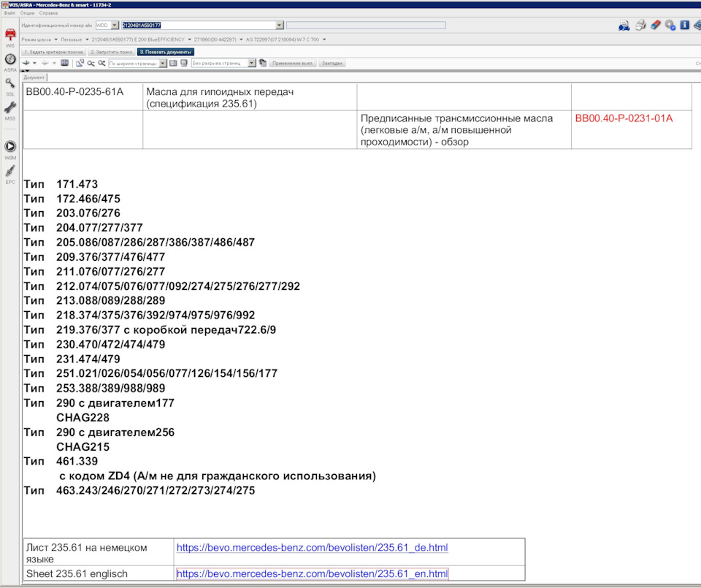Click the zoom in magnifier icon

(102, 63)
